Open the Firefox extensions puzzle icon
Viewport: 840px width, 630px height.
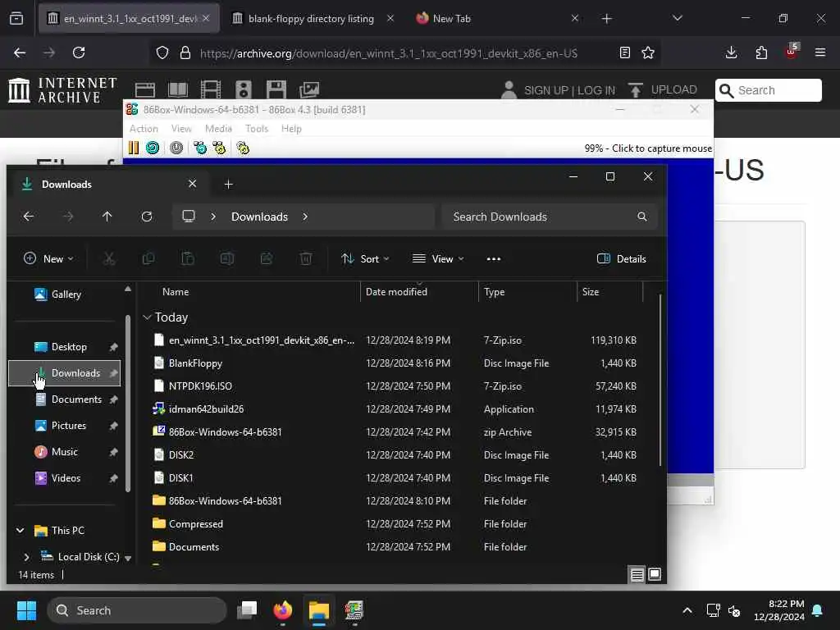761,52
